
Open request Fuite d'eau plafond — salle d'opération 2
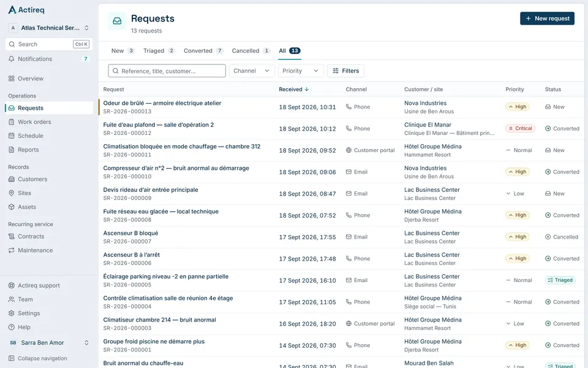tap(158, 125)
